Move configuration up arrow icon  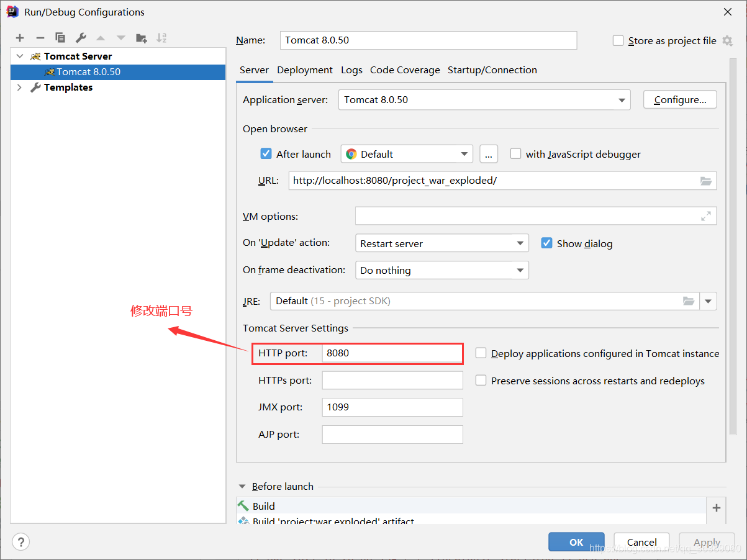(101, 38)
